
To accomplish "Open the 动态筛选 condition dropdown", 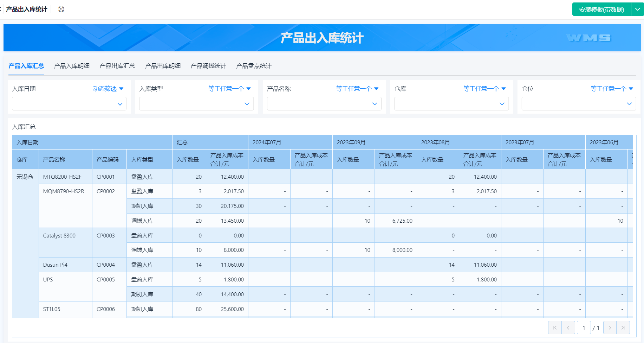I will click(x=108, y=89).
